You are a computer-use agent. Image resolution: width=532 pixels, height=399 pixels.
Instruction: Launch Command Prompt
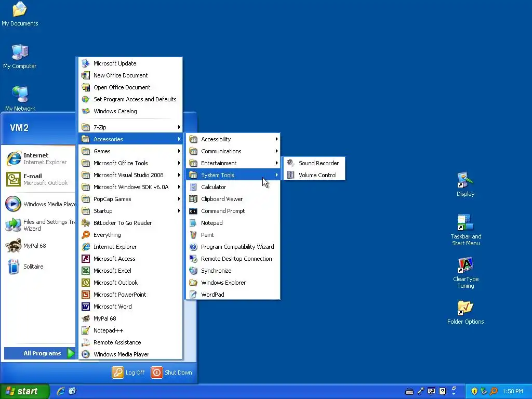(x=233, y=211)
